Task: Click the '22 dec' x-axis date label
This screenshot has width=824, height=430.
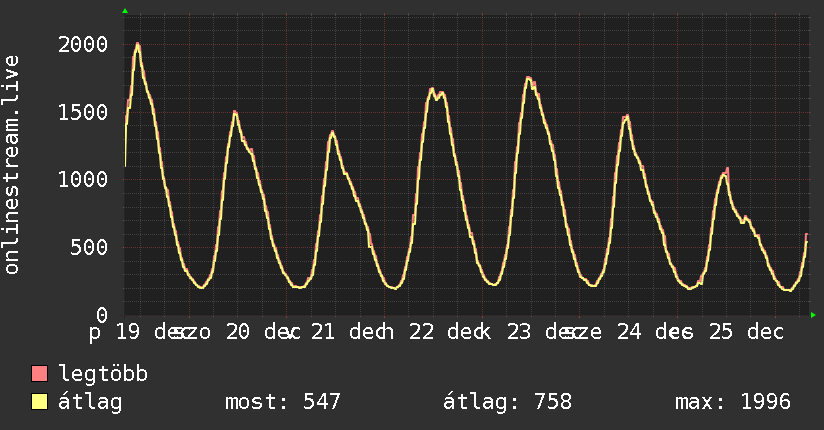Action: 446,332
